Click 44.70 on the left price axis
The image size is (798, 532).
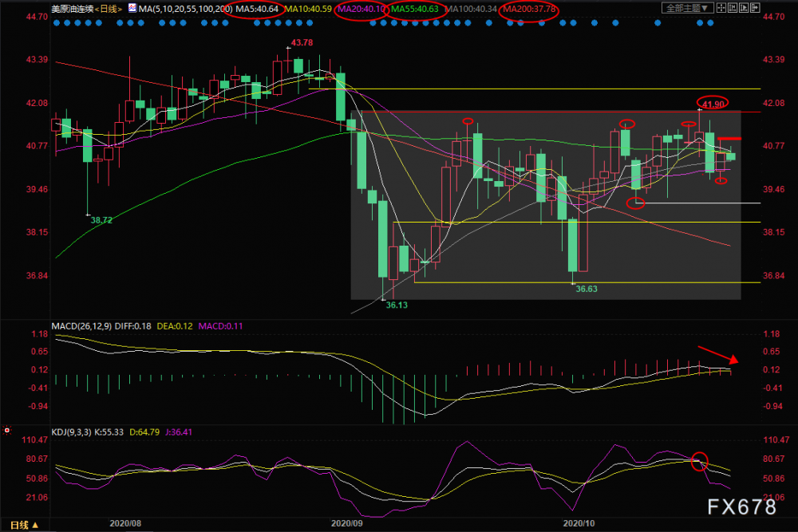38,17
